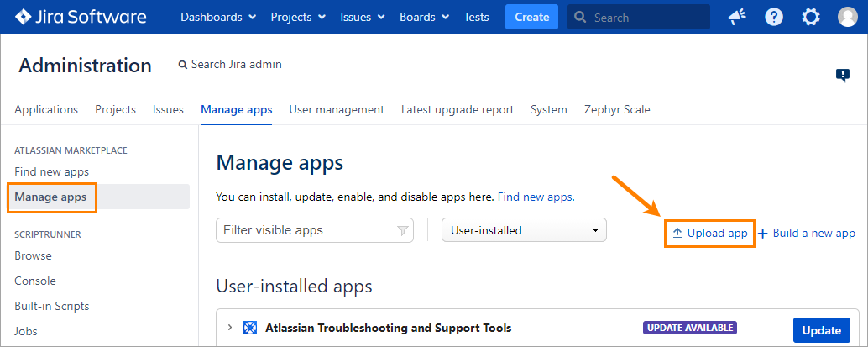Open the help question mark icon
Screen dimensions: 868x347
774,17
